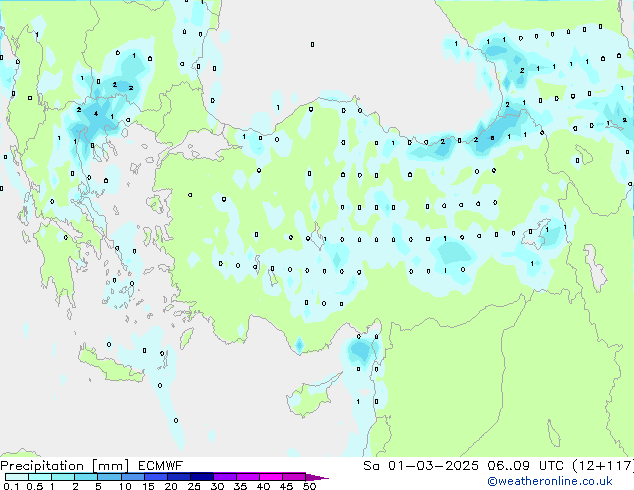Click the 2–5 mm legend color swatch
634x490 pixels.
[86, 477]
